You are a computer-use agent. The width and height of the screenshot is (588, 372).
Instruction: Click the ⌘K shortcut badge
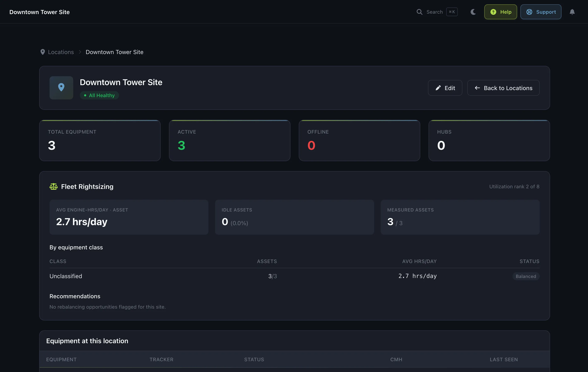[x=452, y=12]
